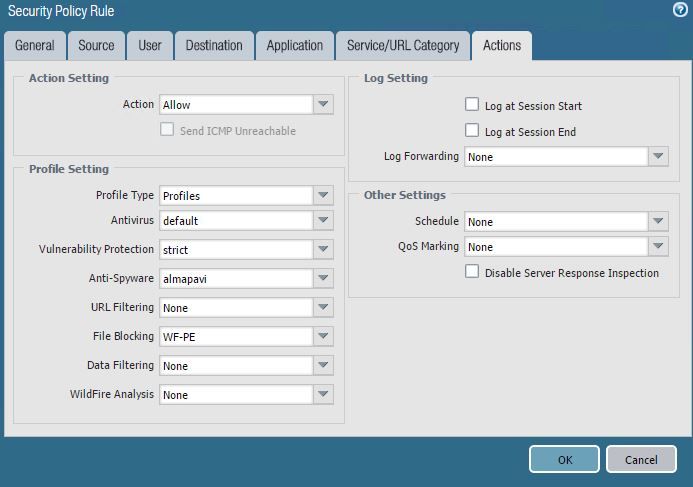
Task: Expand Vulnerability Protection dropdown arrow
Action: [x=323, y=249]
